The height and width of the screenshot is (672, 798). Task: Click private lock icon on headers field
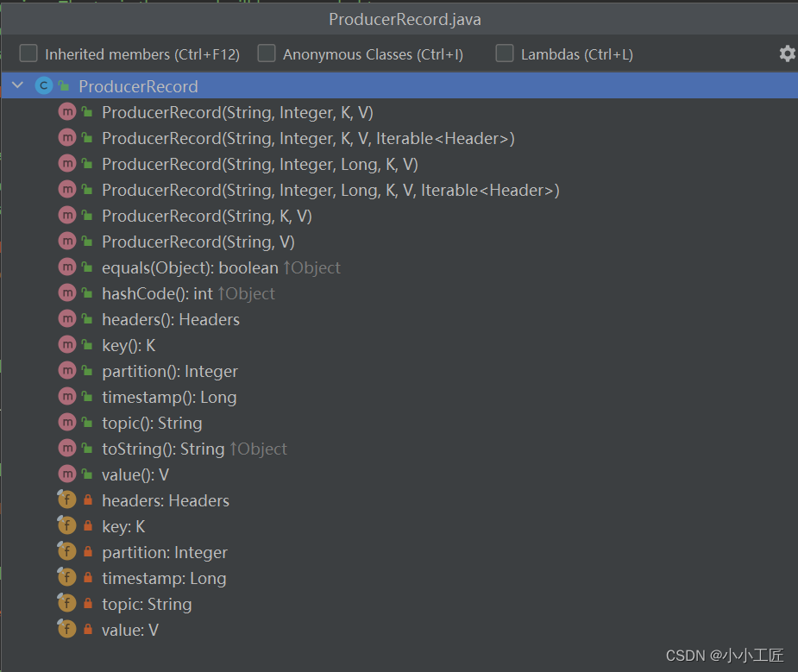[x=88, y=500]
